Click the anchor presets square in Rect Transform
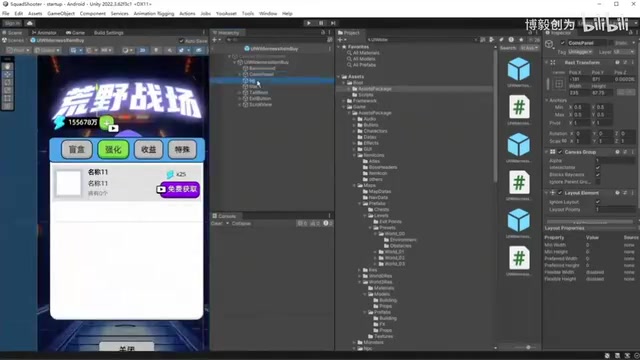 click(559, 83)
